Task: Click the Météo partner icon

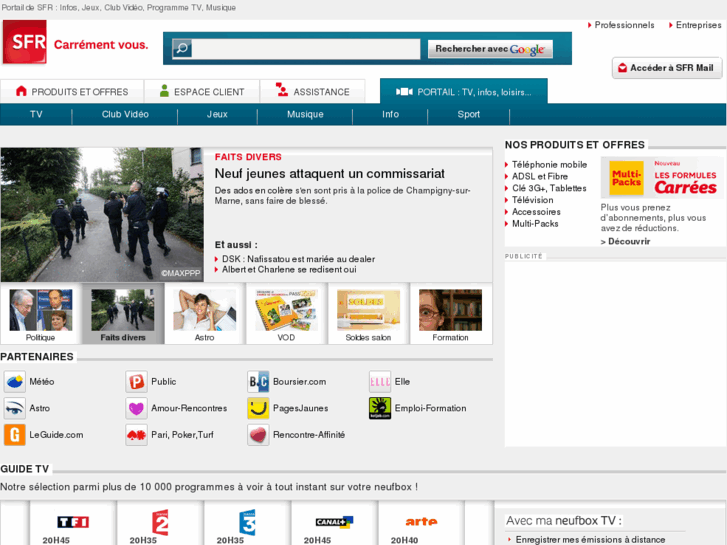Action: pos(14,382)
